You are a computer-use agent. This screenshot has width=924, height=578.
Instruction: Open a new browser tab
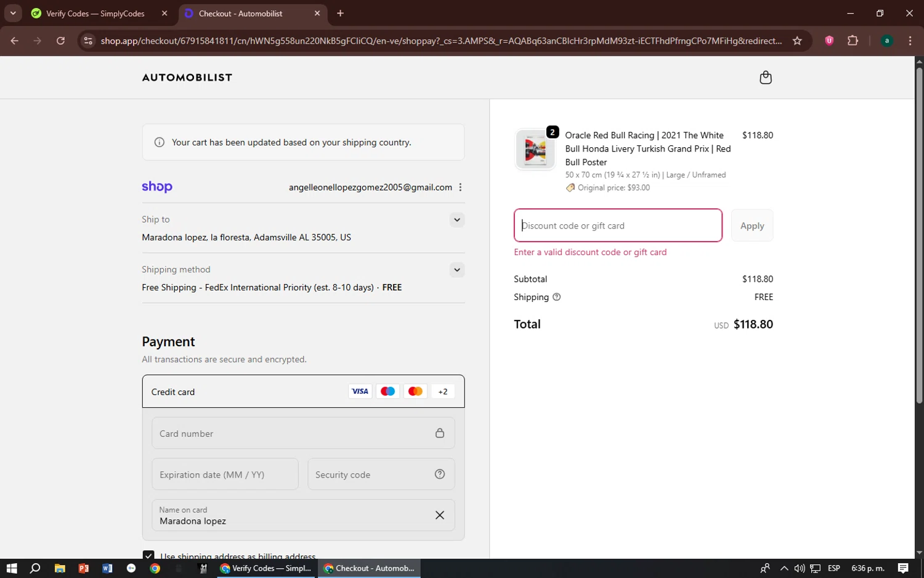(340, 13)
